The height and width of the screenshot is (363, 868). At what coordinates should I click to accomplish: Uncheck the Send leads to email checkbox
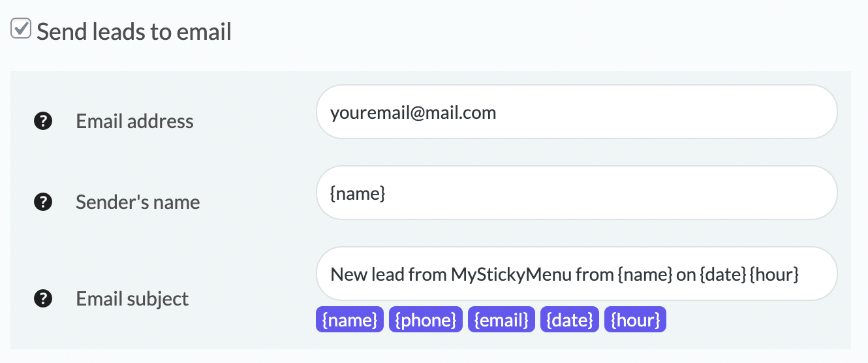(x=22, y=29)
